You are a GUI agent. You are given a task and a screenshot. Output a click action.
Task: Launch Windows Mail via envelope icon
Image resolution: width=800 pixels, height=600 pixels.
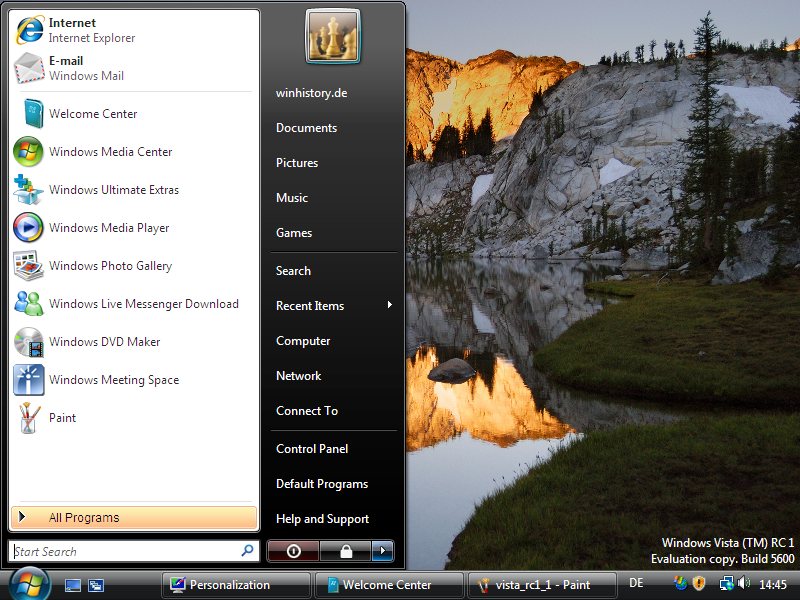[x=29, y=68]
